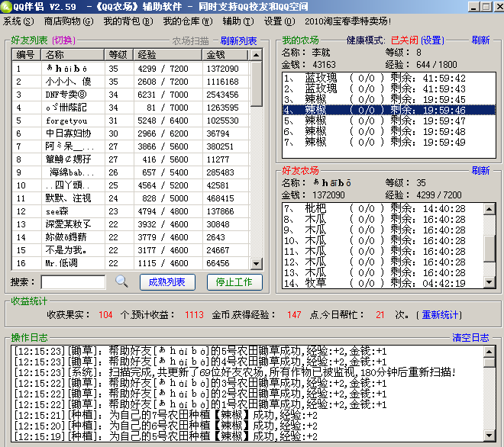Select friend row 默默、注视

click(x=130, y=198)
